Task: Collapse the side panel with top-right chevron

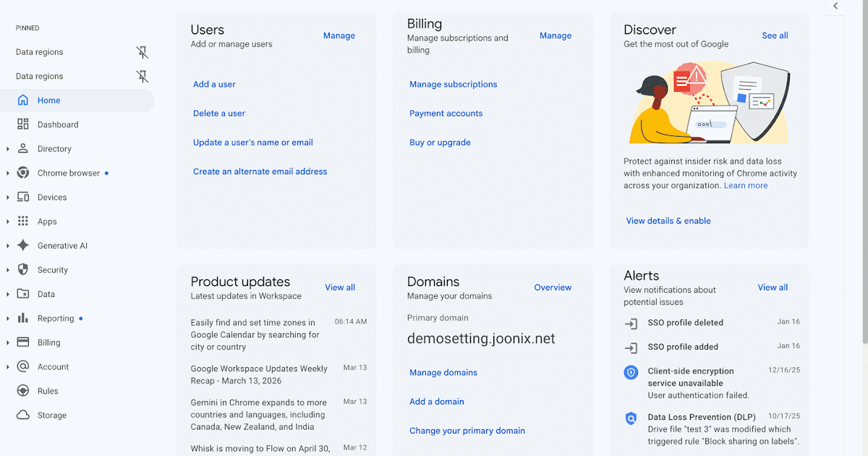Action: (x=835, y=7)
